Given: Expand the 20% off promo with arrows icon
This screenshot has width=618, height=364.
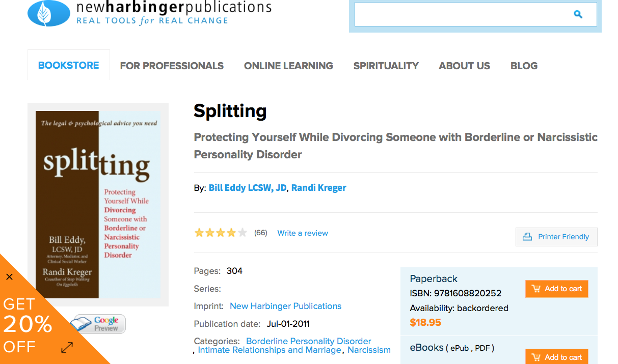Looking at the screenshot, I should 67,348.
